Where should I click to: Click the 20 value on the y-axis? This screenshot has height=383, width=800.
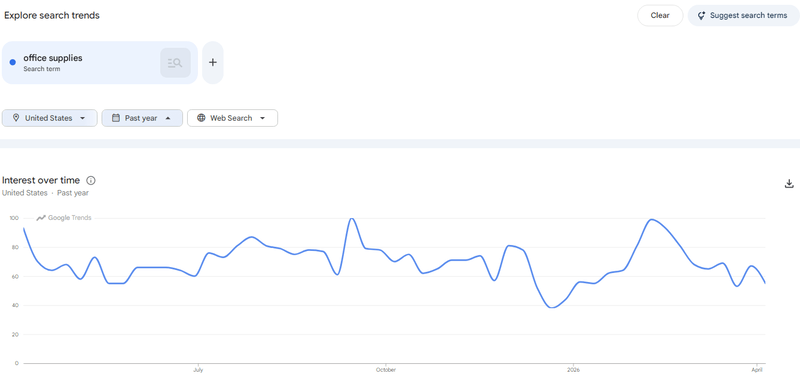pyautogui.click(x=15, y=335)
